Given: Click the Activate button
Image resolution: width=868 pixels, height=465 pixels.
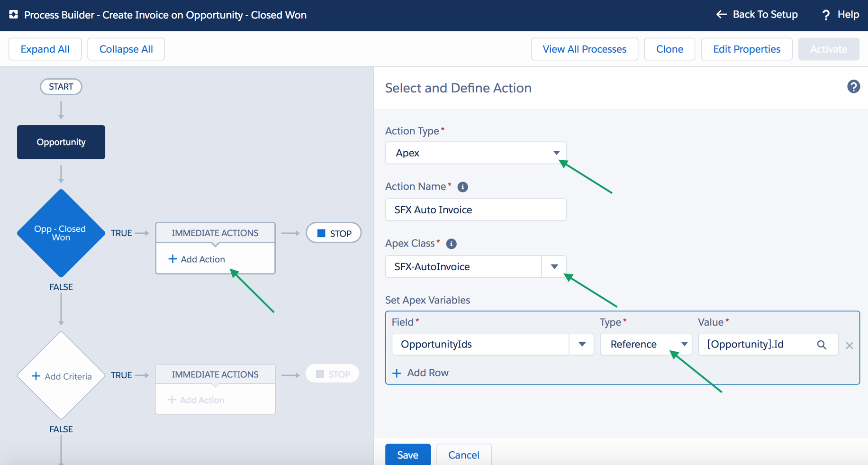Looking at the screenshot, I should tap(828, 49).
